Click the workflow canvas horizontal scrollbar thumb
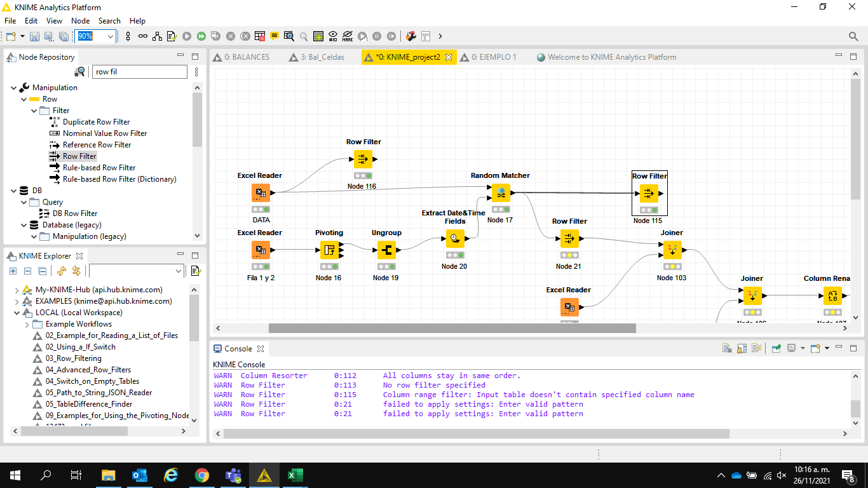This screenshot has height=488, width=868. point(452,329)
